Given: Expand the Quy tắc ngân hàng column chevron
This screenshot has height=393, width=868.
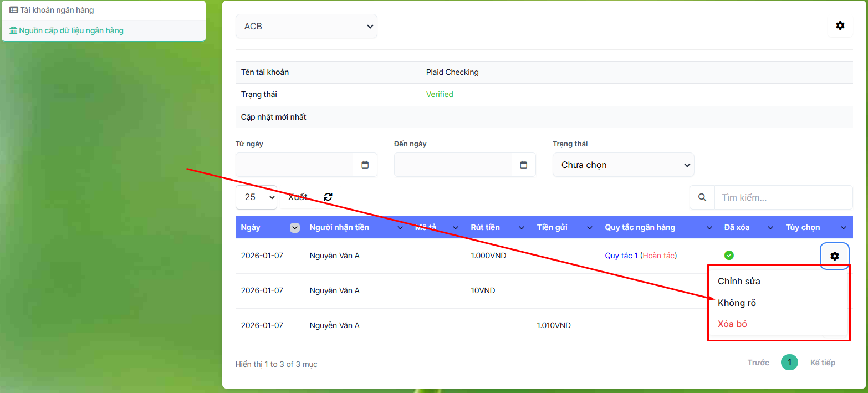Looking at the screenshot, I should 709,228.
